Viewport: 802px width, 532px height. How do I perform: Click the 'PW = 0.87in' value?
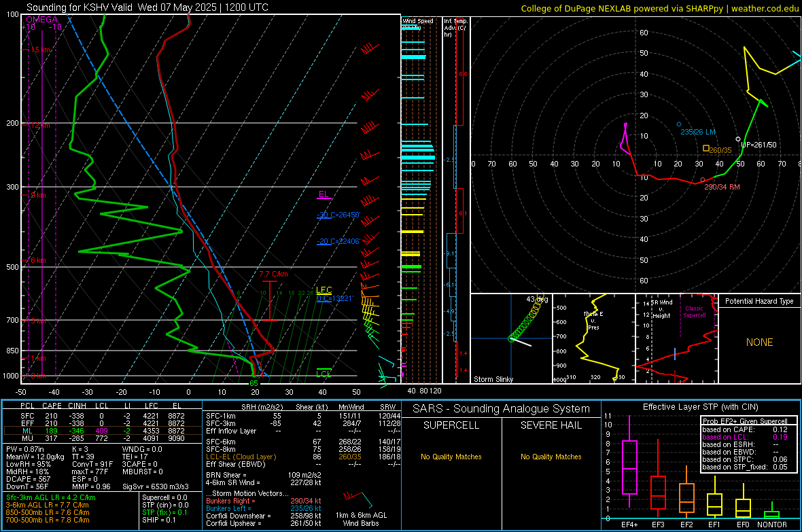(27, 449)
